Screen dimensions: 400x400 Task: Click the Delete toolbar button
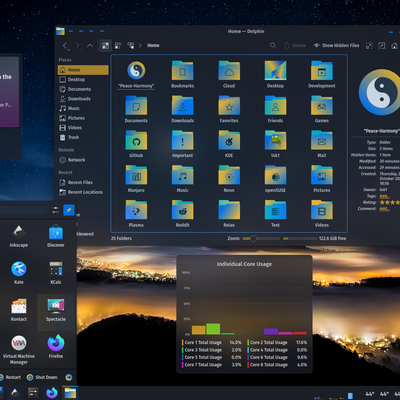coord(295,45)
